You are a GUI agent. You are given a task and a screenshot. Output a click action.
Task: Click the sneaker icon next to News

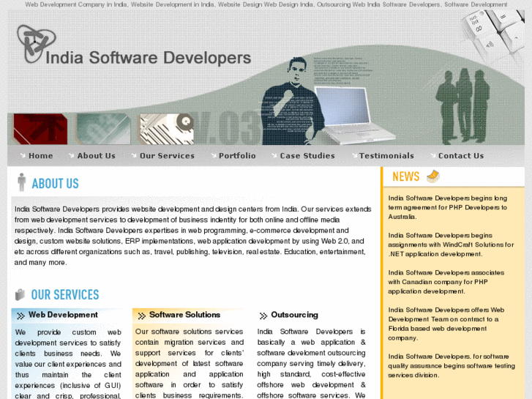click(x=433, y=176)
